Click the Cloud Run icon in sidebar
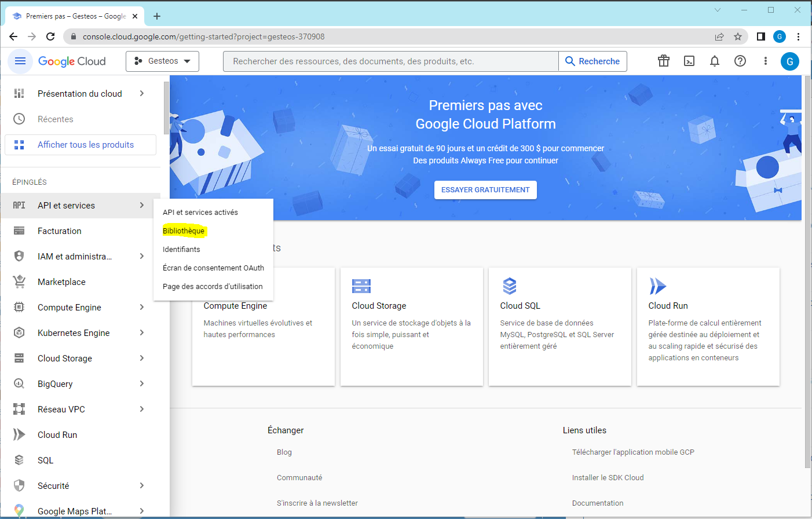Image resolution: width=812 pixels, height=519 pixels. click(19, 434)
